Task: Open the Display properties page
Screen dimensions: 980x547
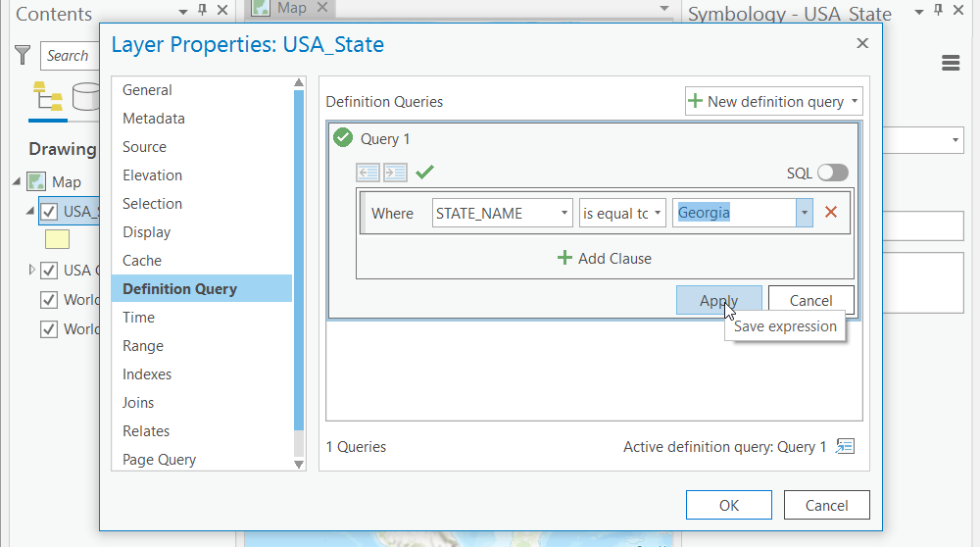Action: (147, 232)
